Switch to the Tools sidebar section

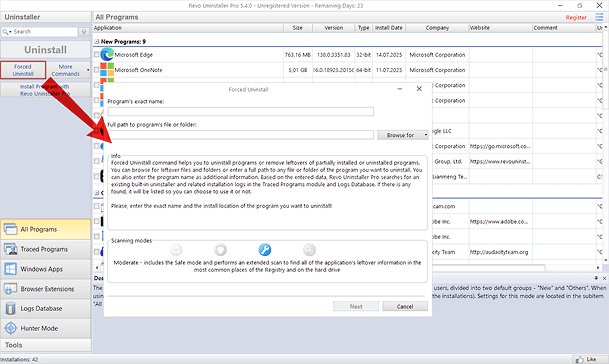pos(46,345)
